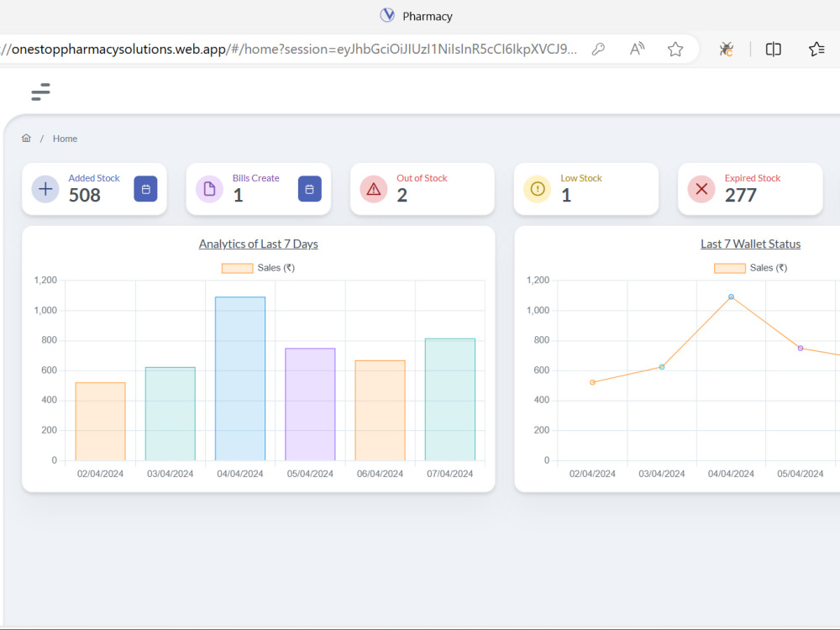Click the Pharmacy tab title

(428, 17)
